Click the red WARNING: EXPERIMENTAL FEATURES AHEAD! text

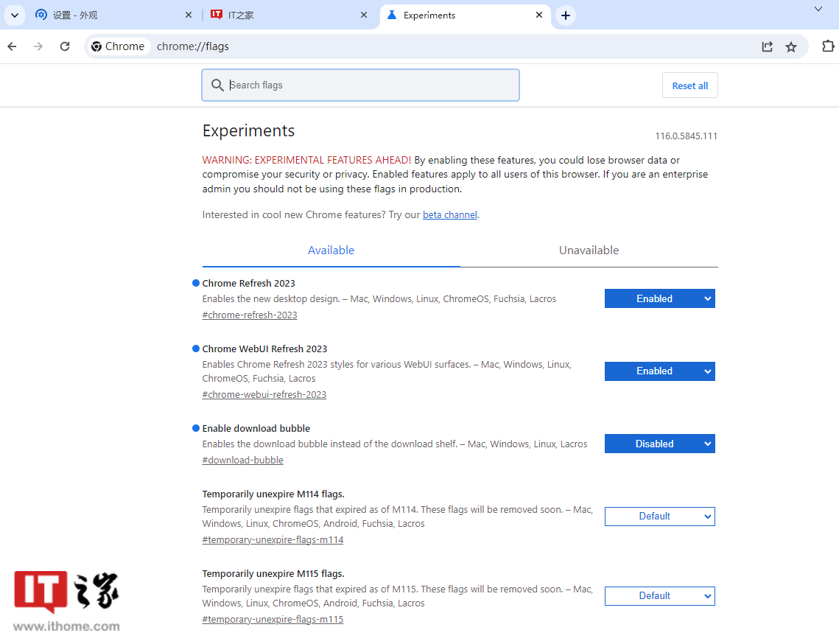pyautogui.click(x=306, y=160)
